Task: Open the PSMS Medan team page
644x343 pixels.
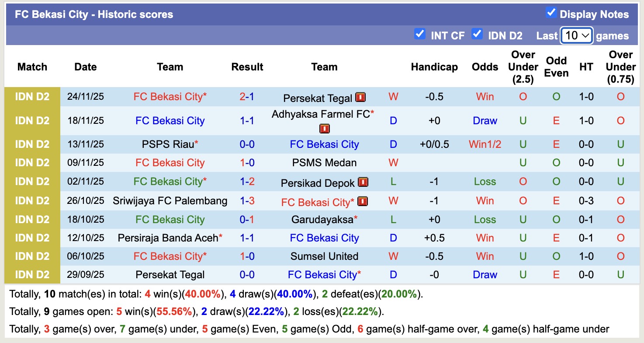Action: 324,163
